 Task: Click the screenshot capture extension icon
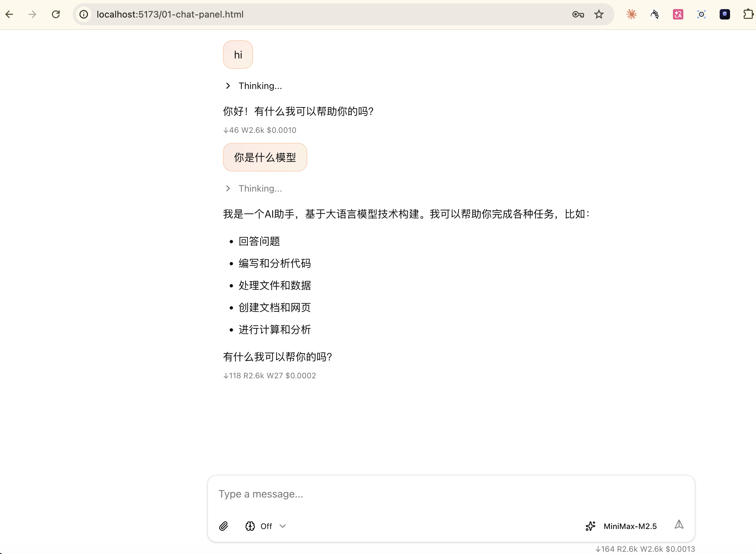(x=701, y=14)
